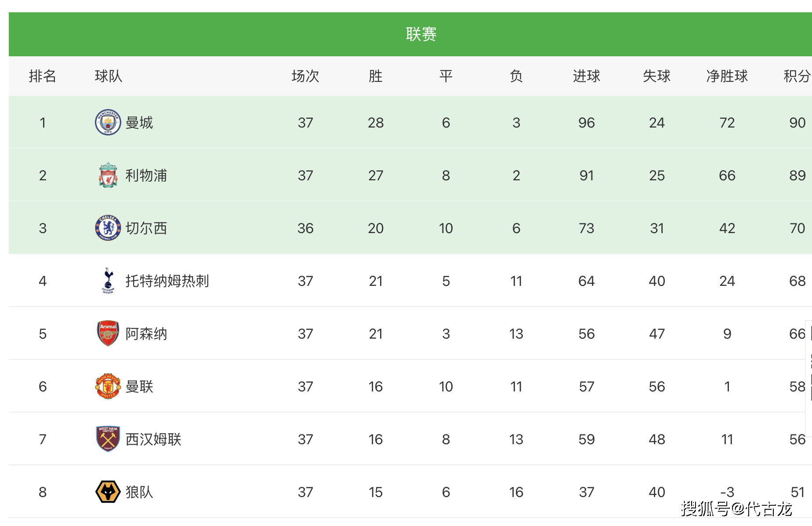Click the Manchester United crest
This screenshot has height=526, width=812.
pyautogui.click(x=108, y=386)
